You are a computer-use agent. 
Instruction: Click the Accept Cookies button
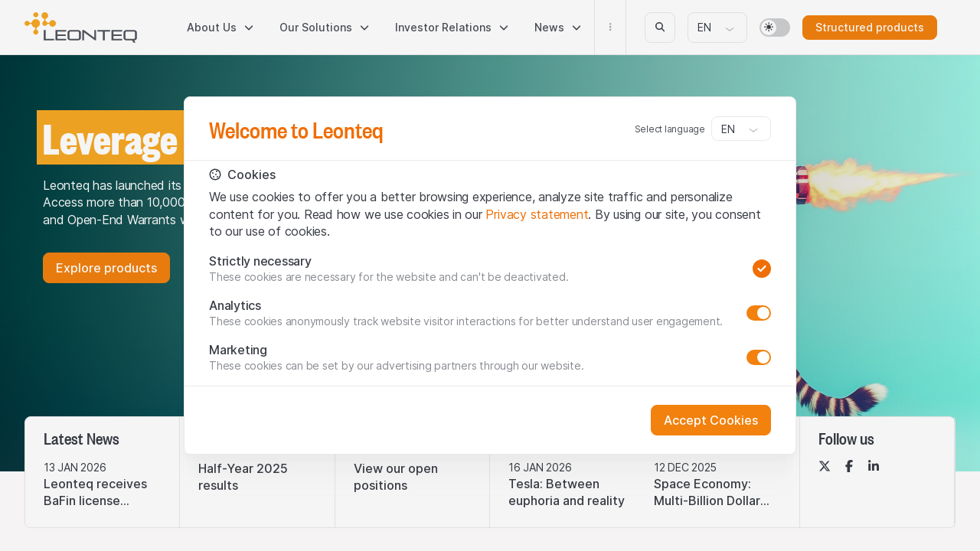coord(710,420)
